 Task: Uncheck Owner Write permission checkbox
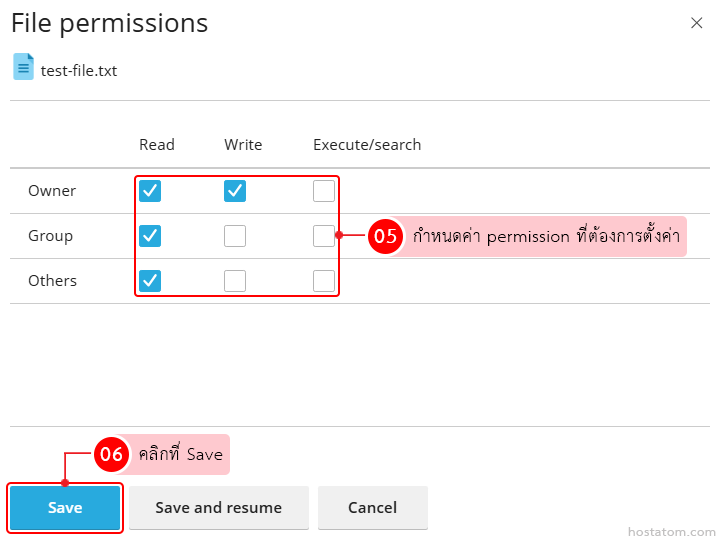click(x=235, y=190)
